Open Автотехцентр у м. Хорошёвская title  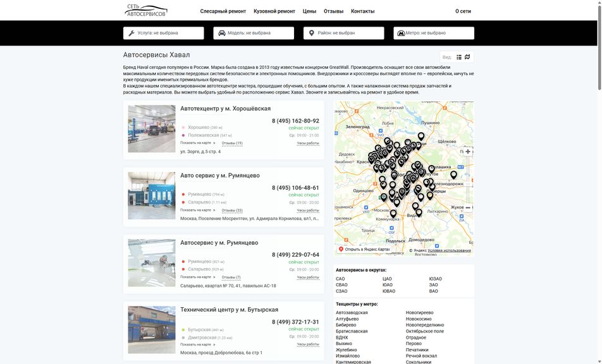[225, 109]
